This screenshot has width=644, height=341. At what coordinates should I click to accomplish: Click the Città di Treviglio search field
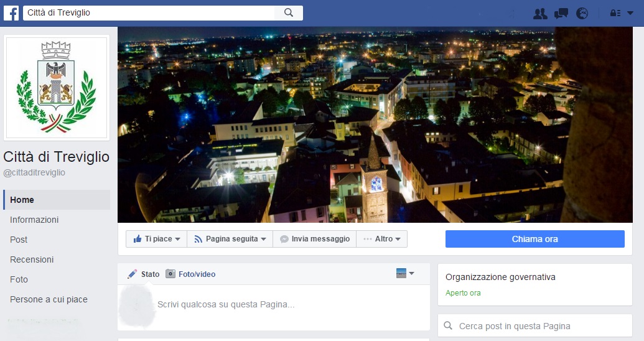149,12
